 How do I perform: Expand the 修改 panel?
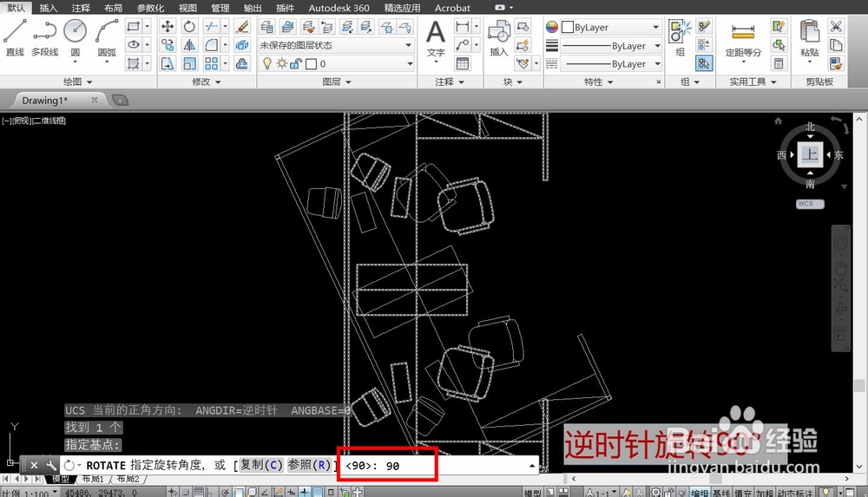point(206,82)
